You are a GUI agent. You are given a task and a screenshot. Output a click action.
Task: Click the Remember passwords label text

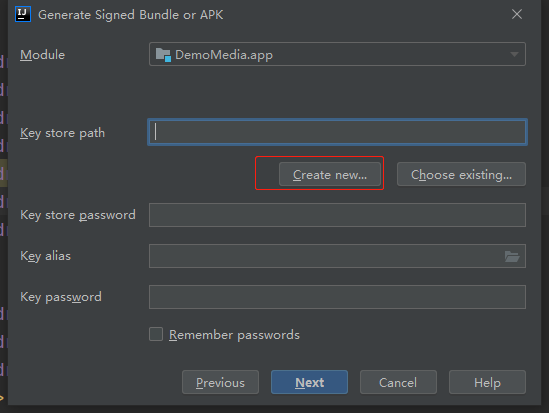[234, 335]
